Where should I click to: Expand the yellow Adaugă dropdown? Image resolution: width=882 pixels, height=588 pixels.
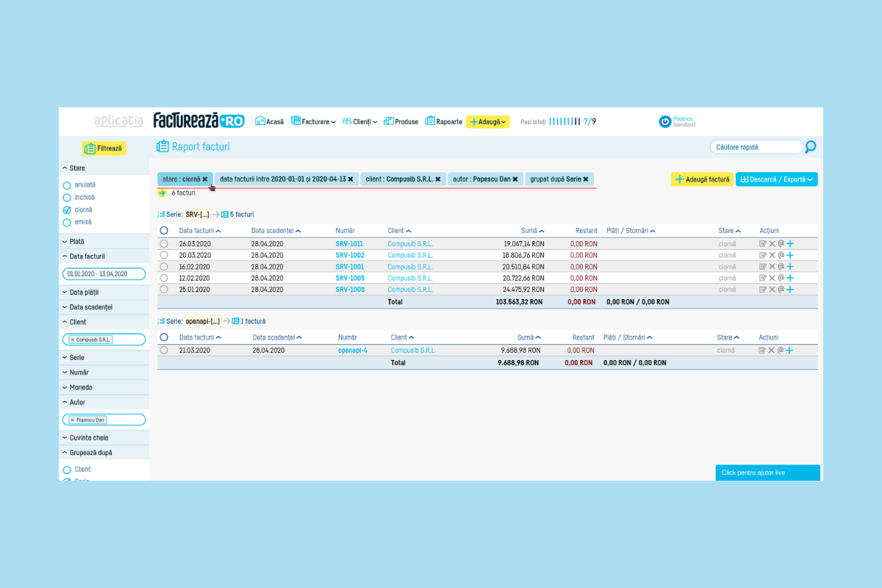pyautogui.click(x=488, y=121)
